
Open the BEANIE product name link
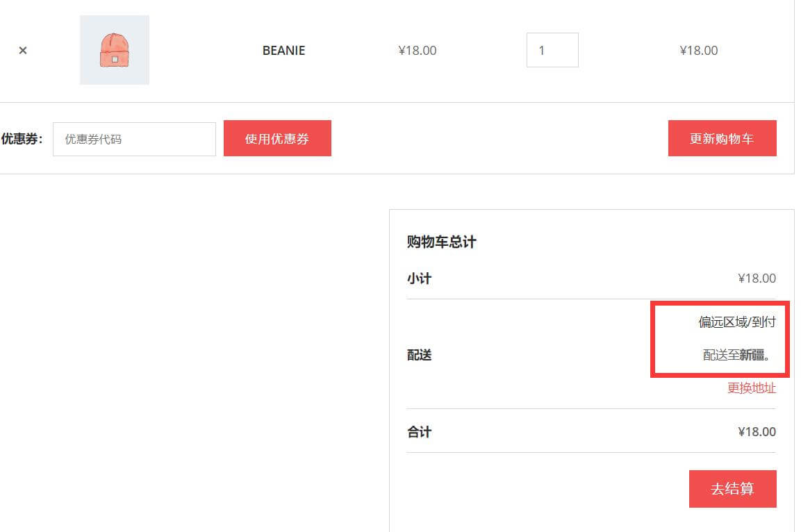point(283,50)
